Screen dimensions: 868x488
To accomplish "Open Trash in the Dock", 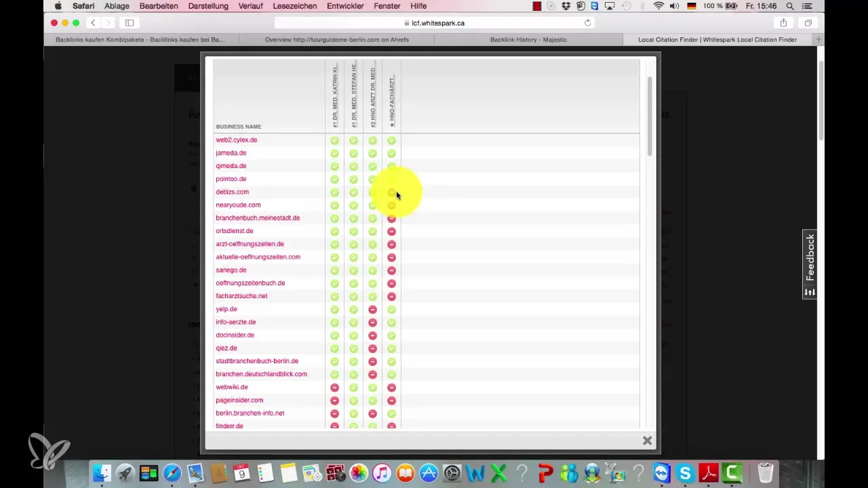I will coord(766,472).
